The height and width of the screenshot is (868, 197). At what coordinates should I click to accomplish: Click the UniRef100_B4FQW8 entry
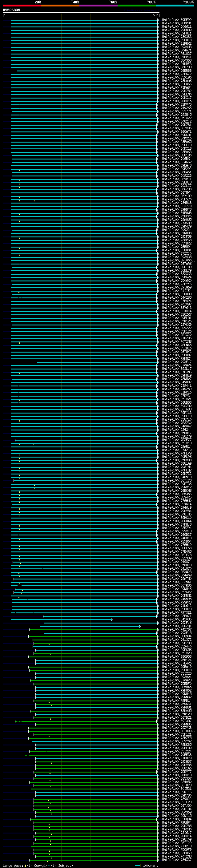[176, 213]
